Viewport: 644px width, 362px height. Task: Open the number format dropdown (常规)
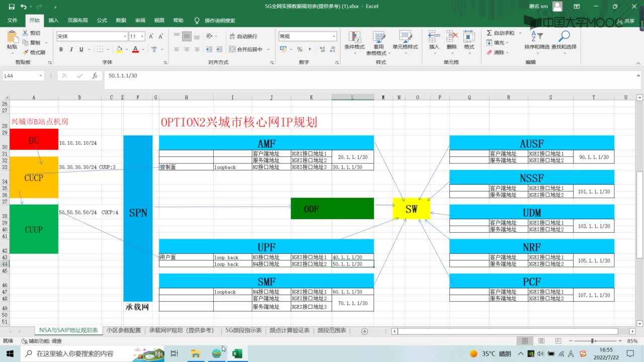pyautogui.click(x=334, y=36)
